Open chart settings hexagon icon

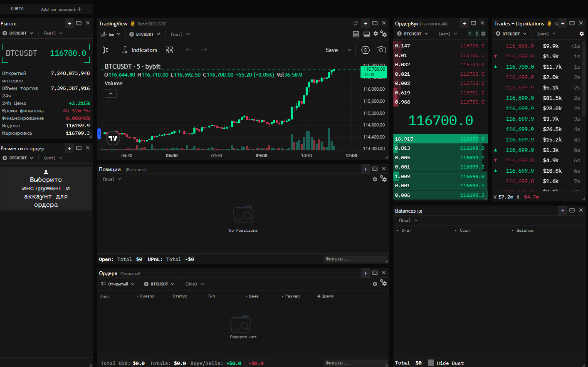point(366,50)
